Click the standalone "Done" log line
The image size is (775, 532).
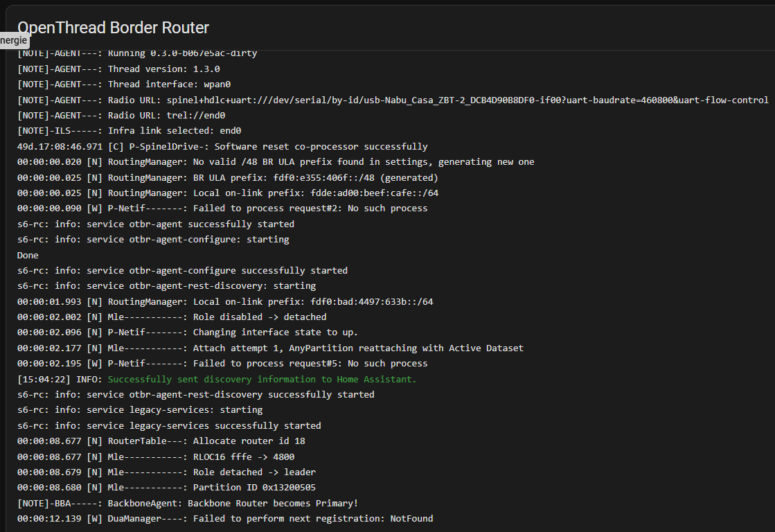[x=28, y=255]
